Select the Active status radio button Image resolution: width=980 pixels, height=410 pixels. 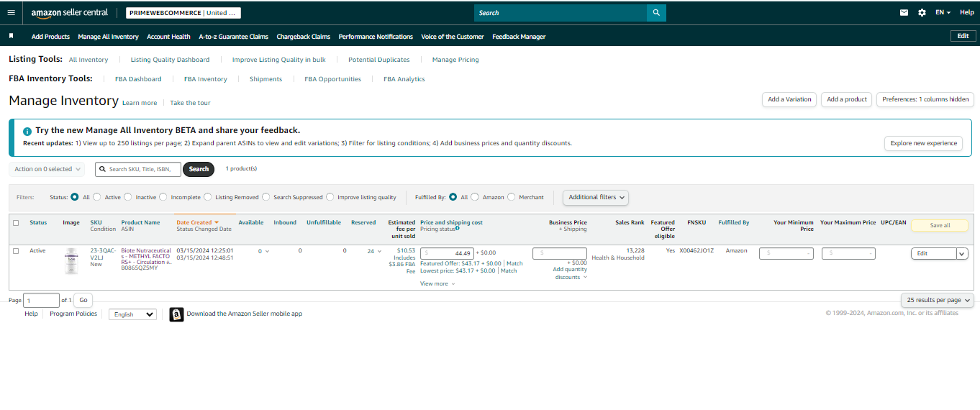97,197
